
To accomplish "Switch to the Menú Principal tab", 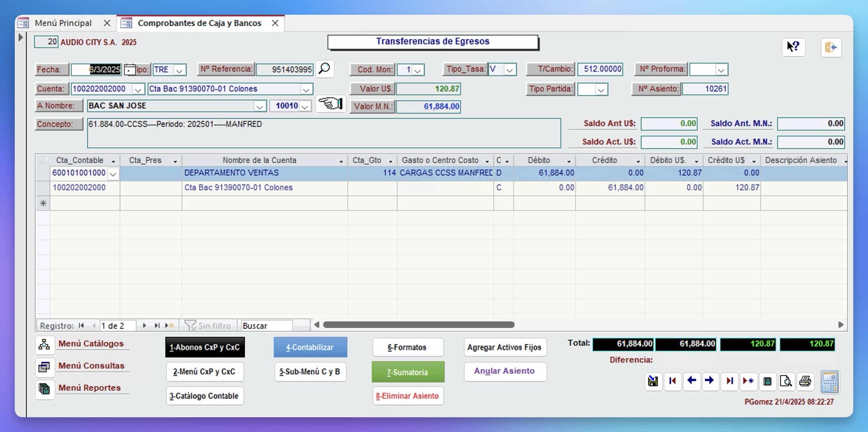I will pyautogui.click(x=63, y=23).
